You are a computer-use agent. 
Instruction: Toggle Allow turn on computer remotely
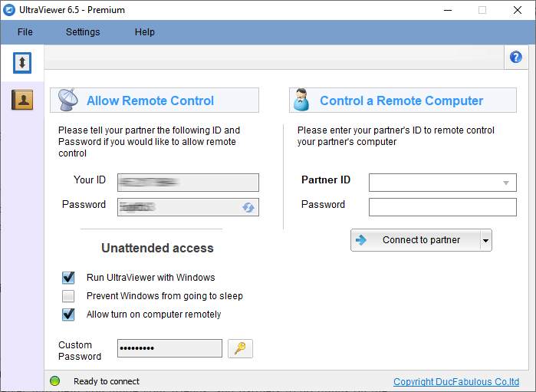(x=69, y=315)
